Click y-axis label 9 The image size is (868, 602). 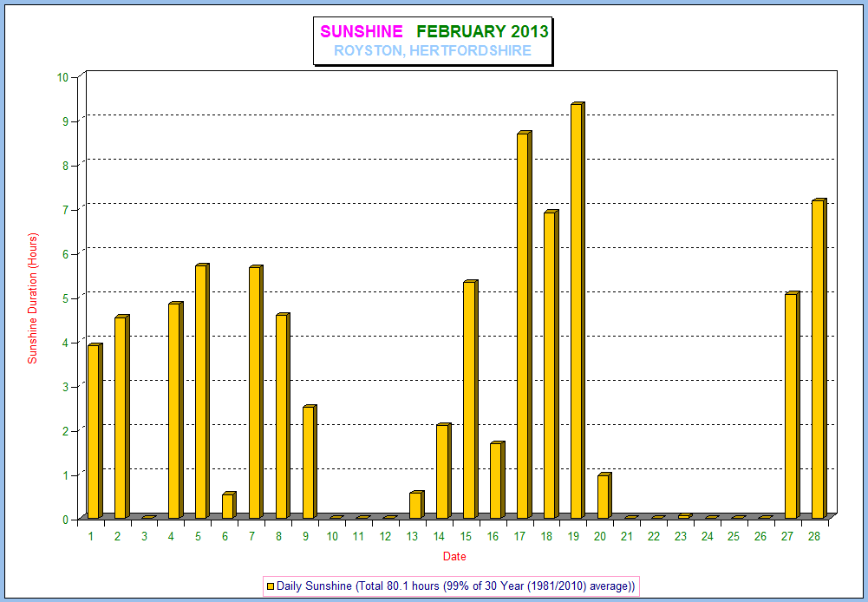coord(66,121)
